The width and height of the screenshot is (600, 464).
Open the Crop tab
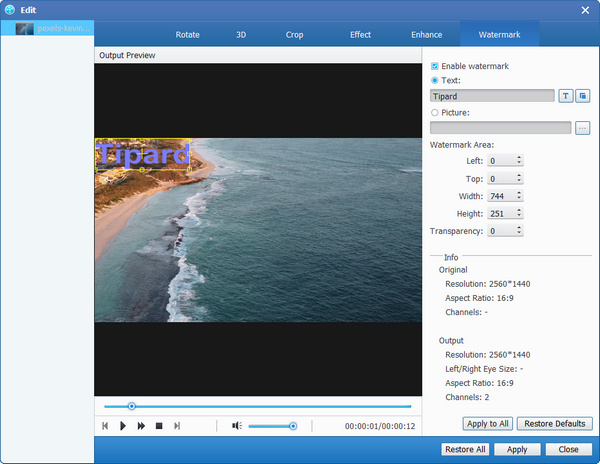294,35
